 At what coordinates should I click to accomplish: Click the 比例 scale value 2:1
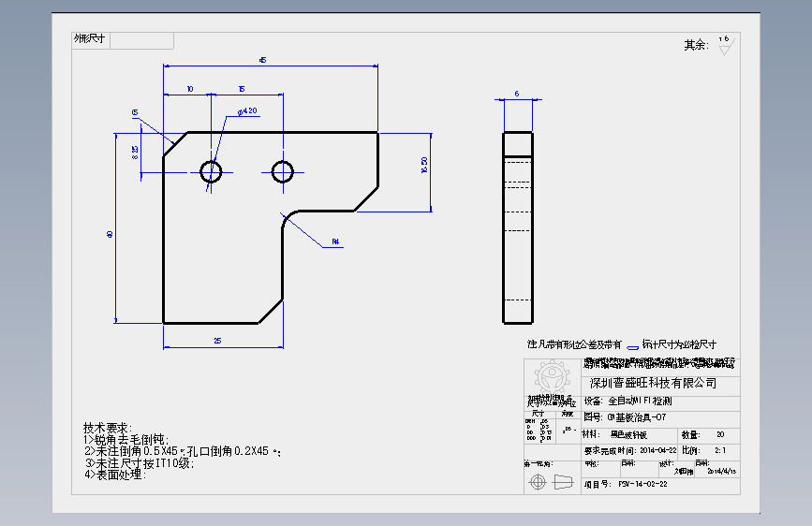tap(720, 450)
